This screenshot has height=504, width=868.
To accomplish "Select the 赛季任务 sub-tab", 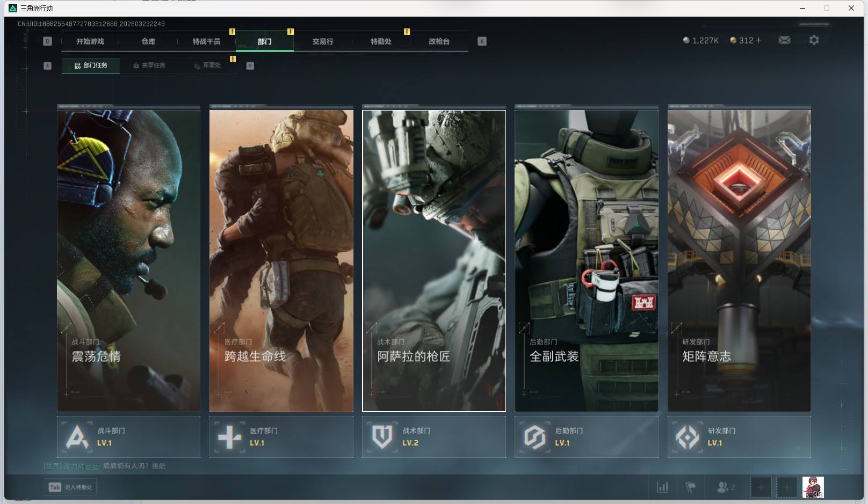I will pyautogui.click(x=149, y=65).
